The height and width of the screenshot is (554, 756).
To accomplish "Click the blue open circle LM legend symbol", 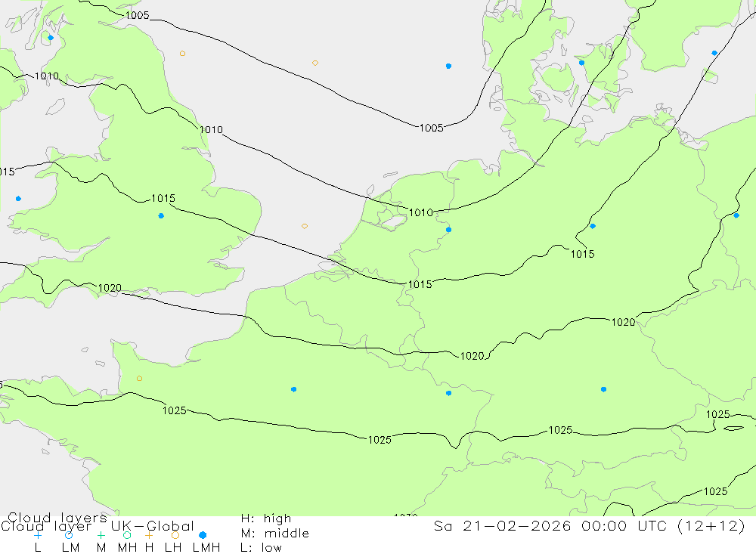I will click(x=69, y=535).
